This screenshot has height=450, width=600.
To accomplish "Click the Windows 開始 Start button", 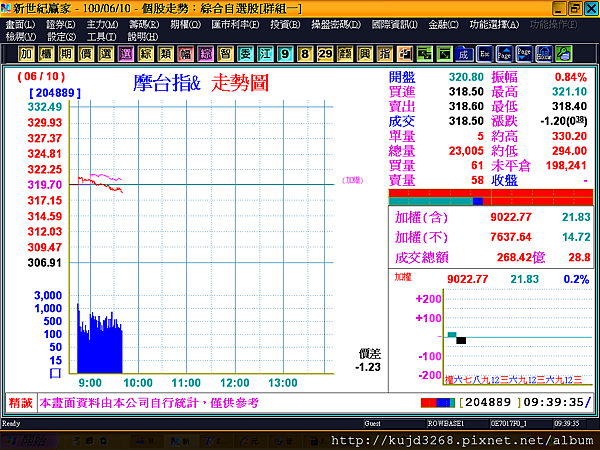I will [x=28, y=440].
